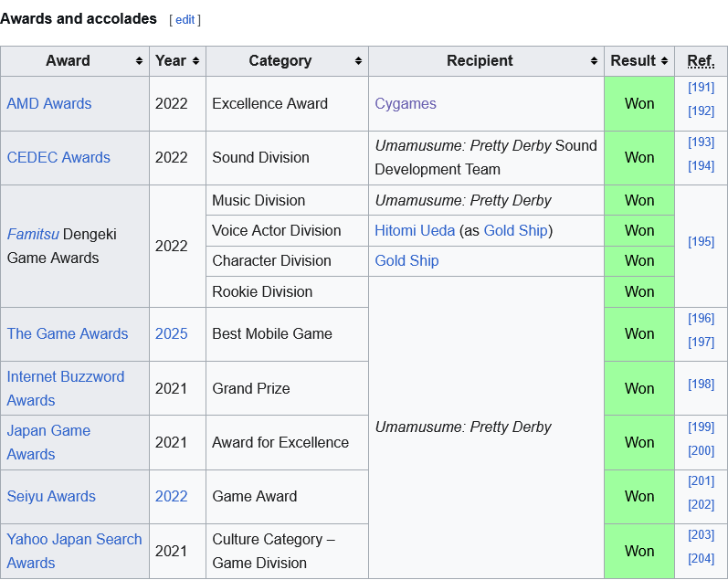Open the Seiyu Awards link
The width and height of the screenshot is (728, 580).
coord(51,496)
